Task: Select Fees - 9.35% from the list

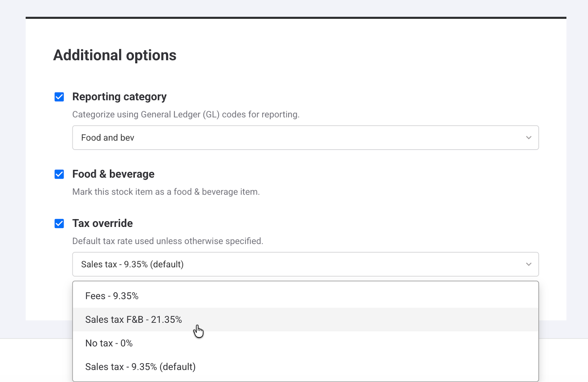Action: point(112,296)
